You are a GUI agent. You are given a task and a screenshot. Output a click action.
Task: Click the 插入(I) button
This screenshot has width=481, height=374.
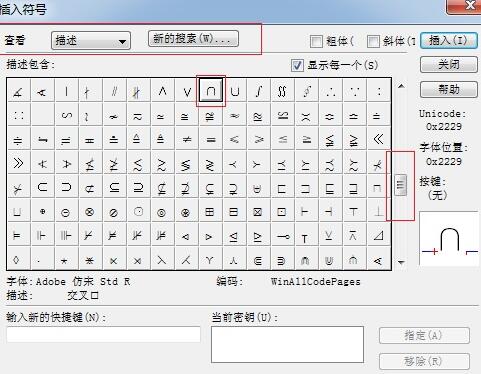[x=449, y=41]
